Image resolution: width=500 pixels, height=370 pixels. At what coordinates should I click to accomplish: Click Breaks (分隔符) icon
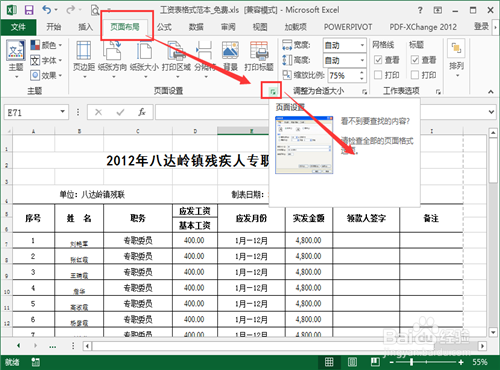pos(205,59)
